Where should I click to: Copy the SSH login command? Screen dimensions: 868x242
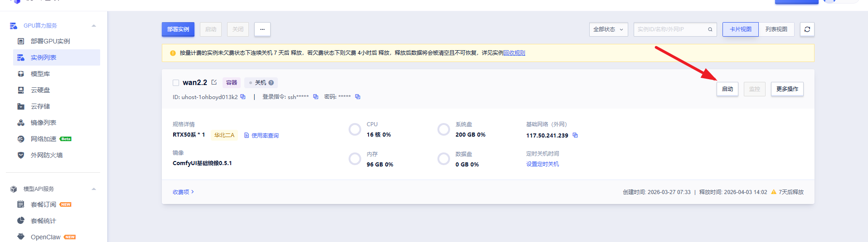coord(316,97)
